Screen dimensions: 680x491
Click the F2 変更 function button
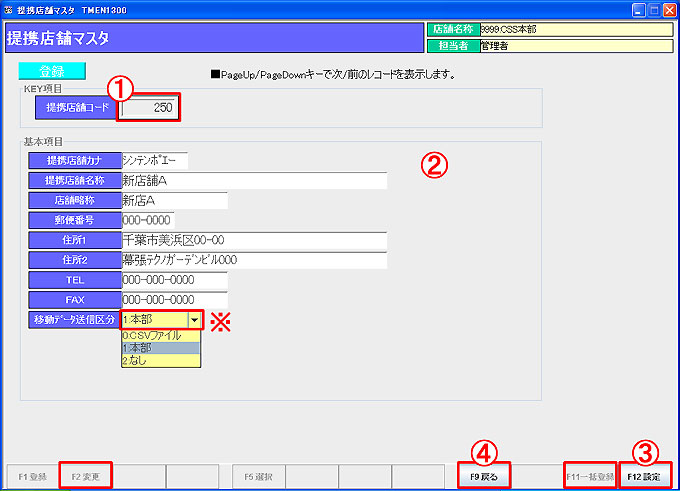tap(85, 477)
